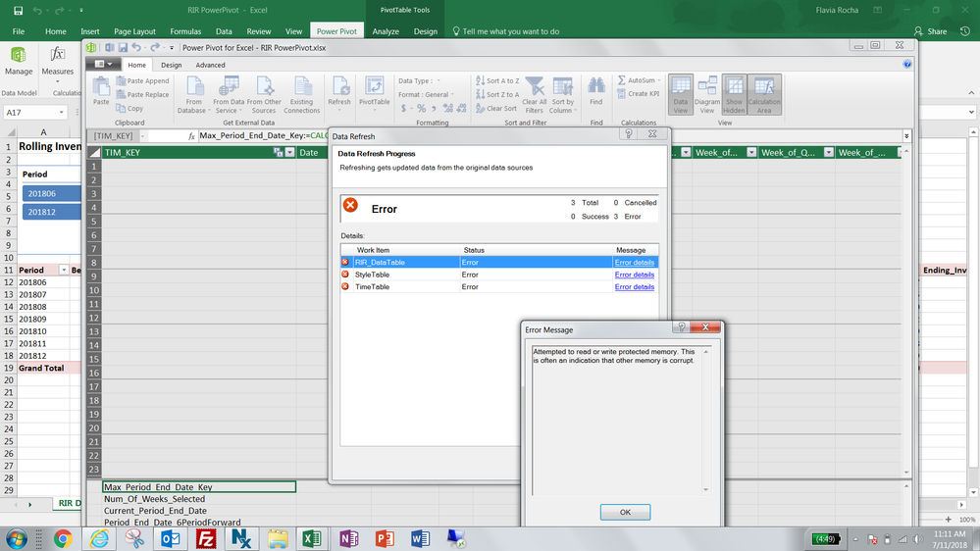Open OneNote from taskbar
Viewport: 980px width, 551px height.
click(x=349, y=538)
